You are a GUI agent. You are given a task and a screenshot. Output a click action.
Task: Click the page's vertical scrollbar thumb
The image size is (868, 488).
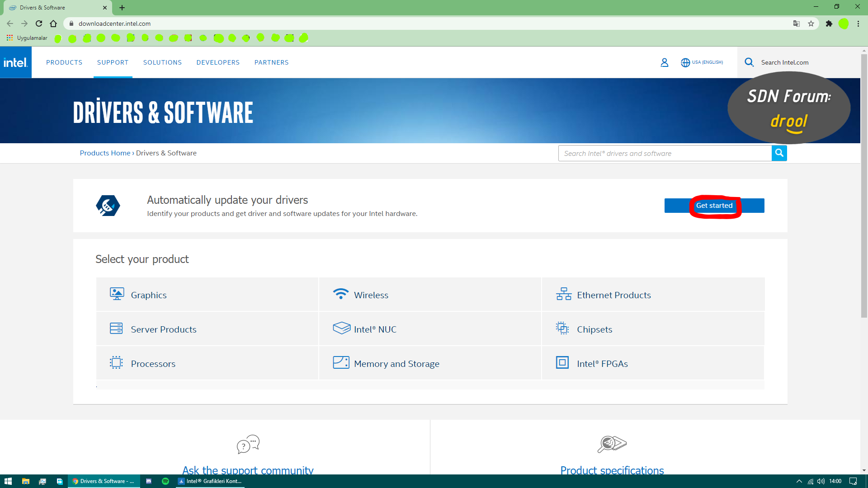(864, 185)
